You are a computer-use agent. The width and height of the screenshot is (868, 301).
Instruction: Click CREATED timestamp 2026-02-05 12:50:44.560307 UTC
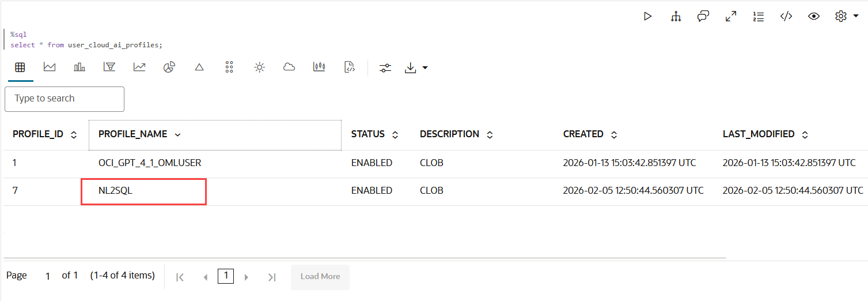[634, 191]
